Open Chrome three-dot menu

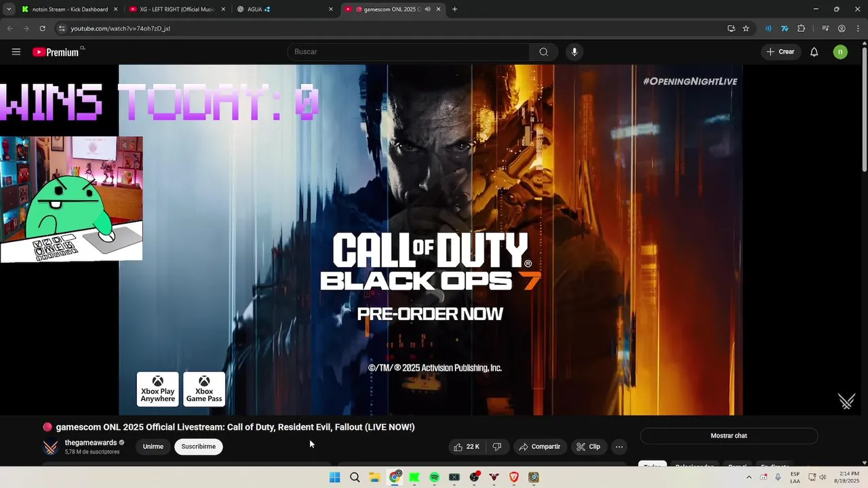(858, 28)
